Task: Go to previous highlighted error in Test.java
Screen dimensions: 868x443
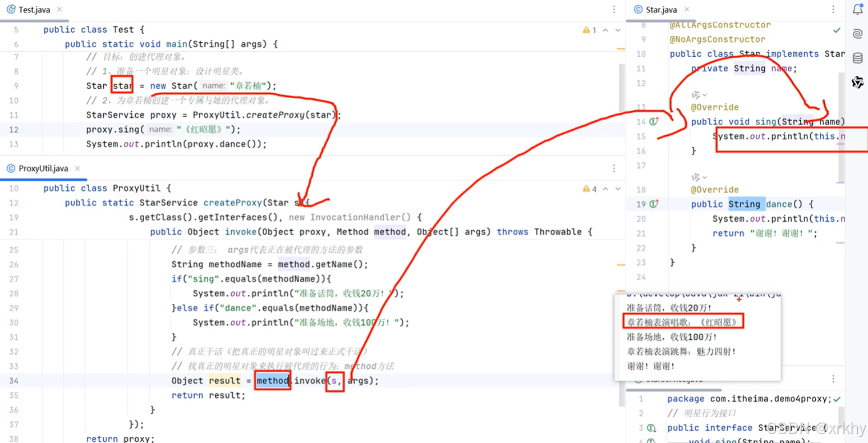Action: point(605,30)
